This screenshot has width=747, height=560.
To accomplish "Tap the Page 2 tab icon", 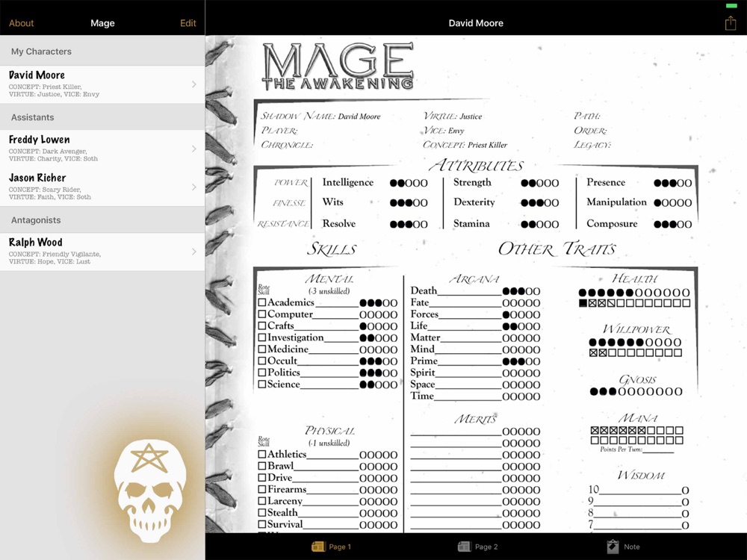I will pos(464,547).
